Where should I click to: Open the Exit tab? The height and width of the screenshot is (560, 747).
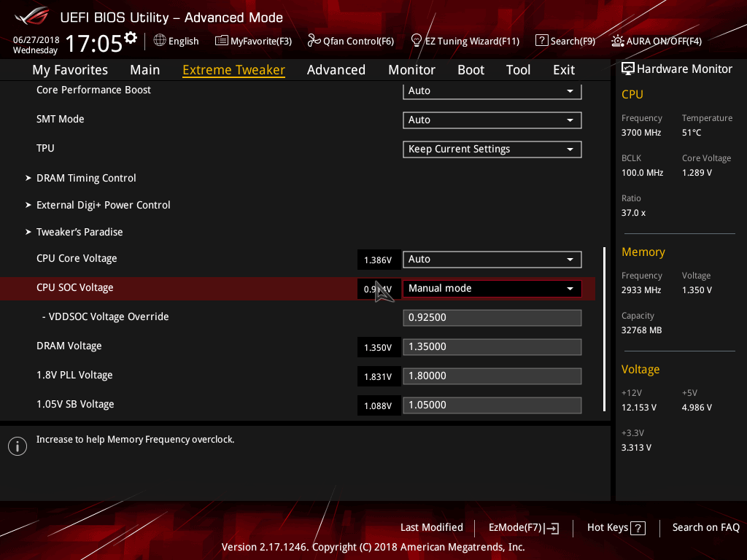pyautogui.click(x=564, y=70)
